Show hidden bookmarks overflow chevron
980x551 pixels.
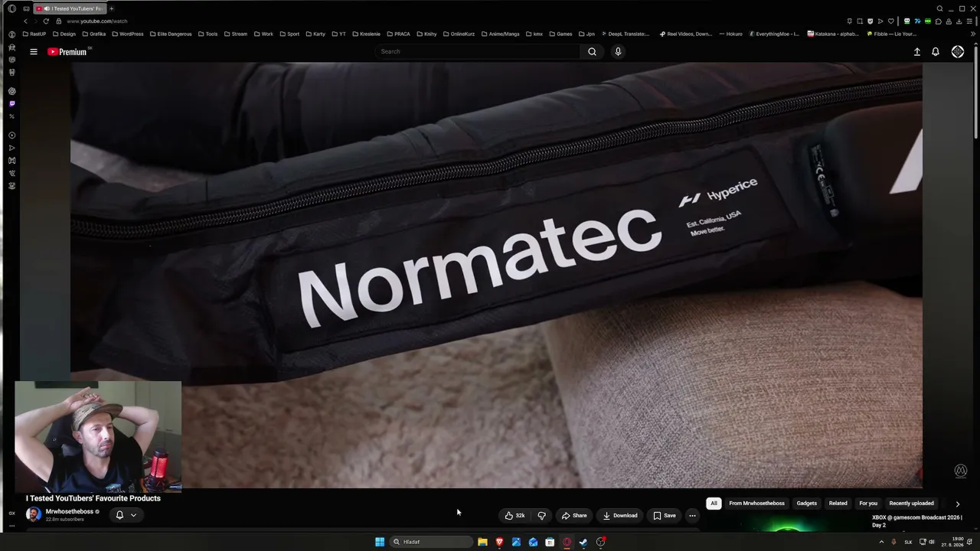(973, 34)
